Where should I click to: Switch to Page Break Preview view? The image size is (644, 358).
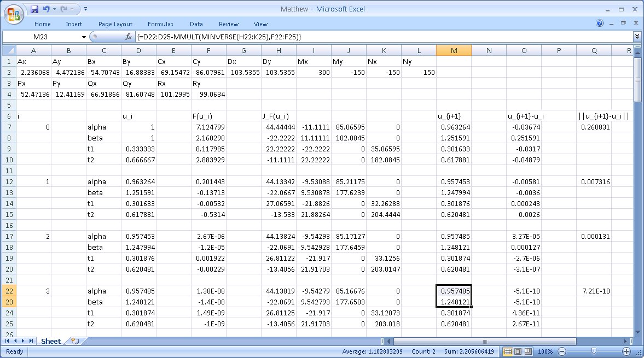tap(529, 351)
